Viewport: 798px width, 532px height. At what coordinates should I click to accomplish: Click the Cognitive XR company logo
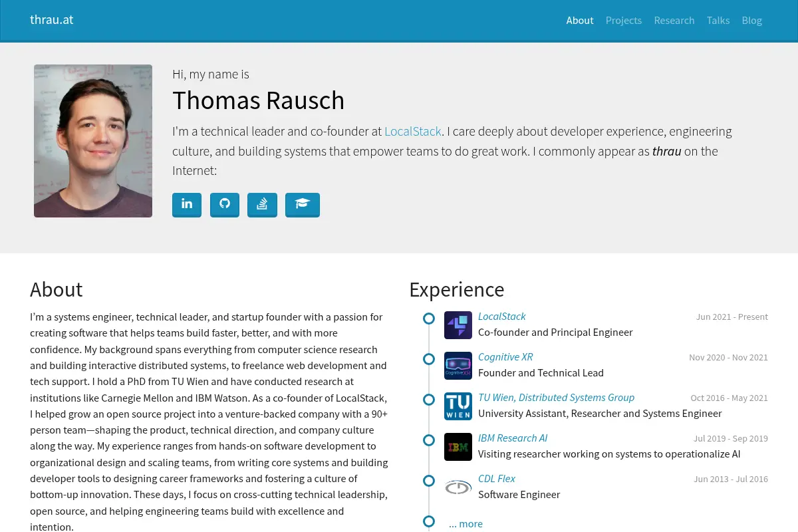[458, 366]
